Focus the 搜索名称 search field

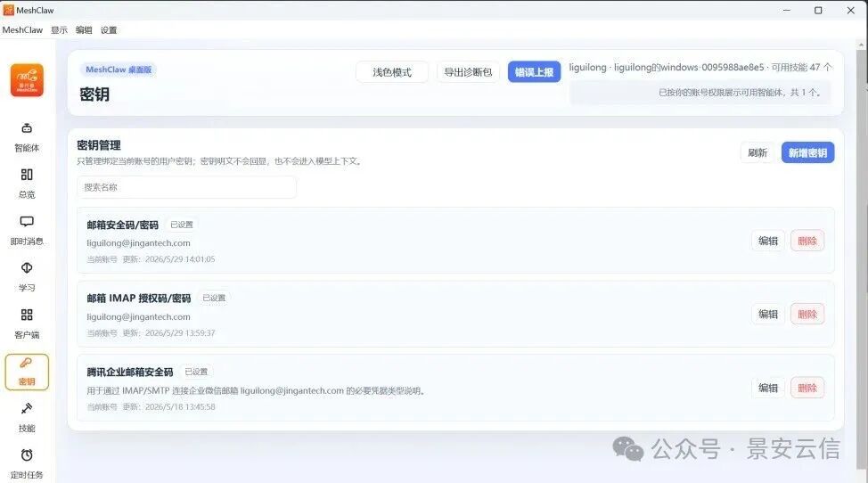[x=186, y=187]
